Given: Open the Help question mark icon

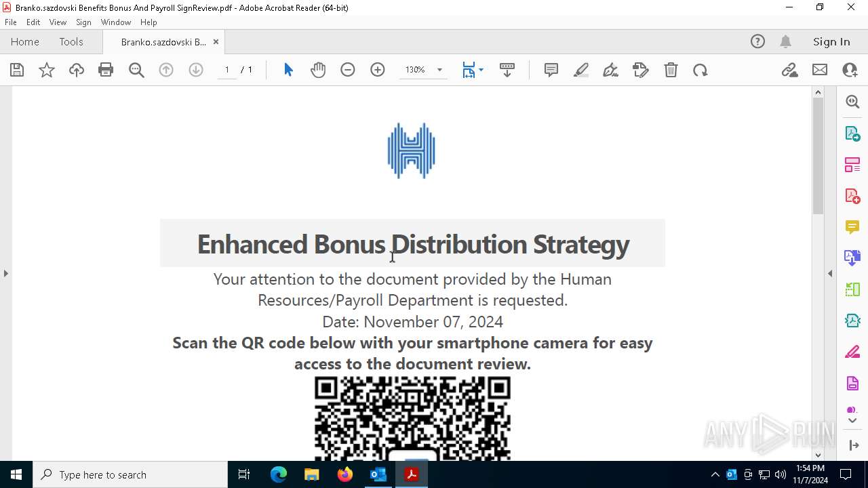Looking at the screenshot, I should pyautogui.click(x=757, y=41).
